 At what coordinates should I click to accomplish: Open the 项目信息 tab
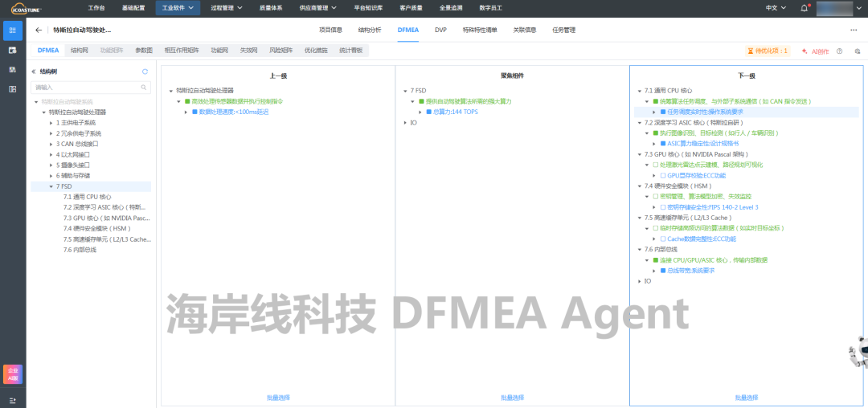(330, 31)
